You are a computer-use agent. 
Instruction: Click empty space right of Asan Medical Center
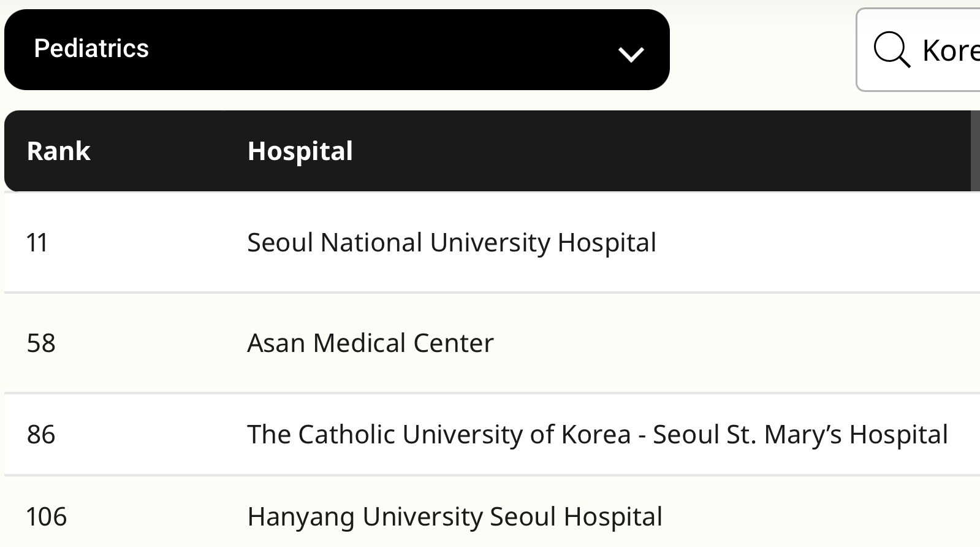(x=735, y=343)
